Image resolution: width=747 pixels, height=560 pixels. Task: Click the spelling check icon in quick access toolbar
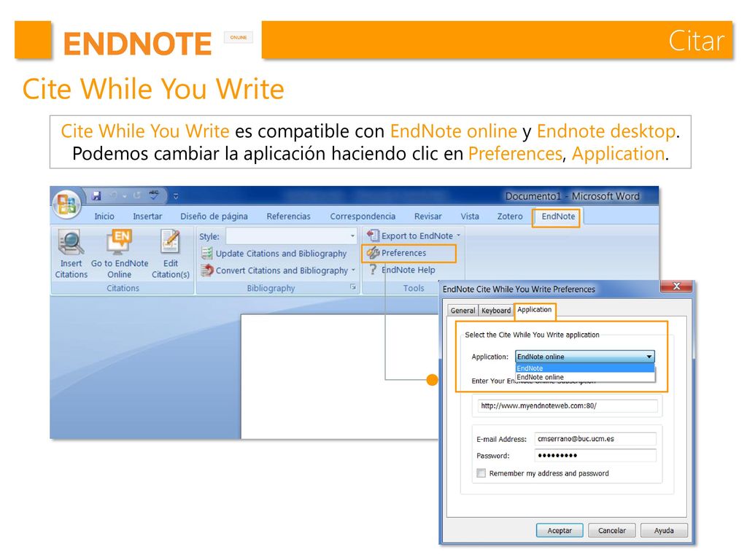coord(154,195)
